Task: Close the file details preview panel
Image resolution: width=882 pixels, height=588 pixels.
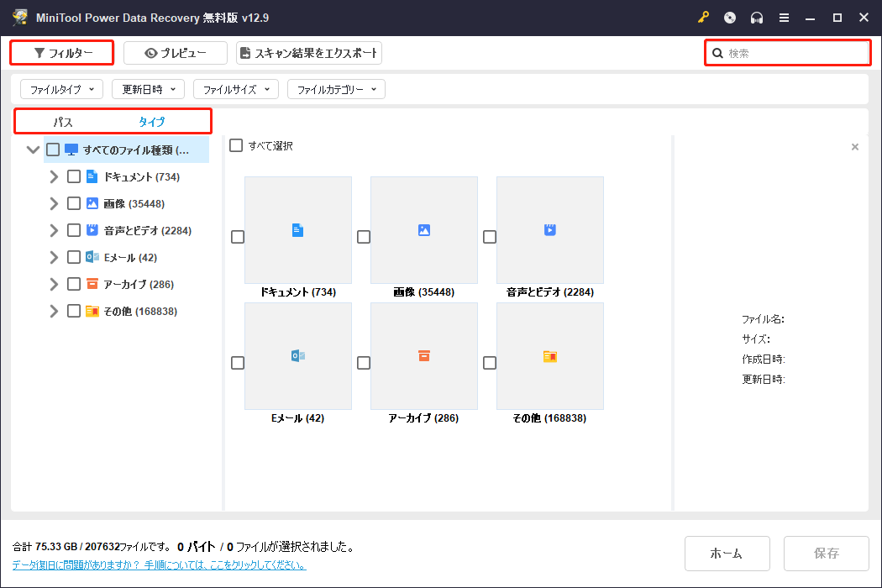Action: [855, 147]
